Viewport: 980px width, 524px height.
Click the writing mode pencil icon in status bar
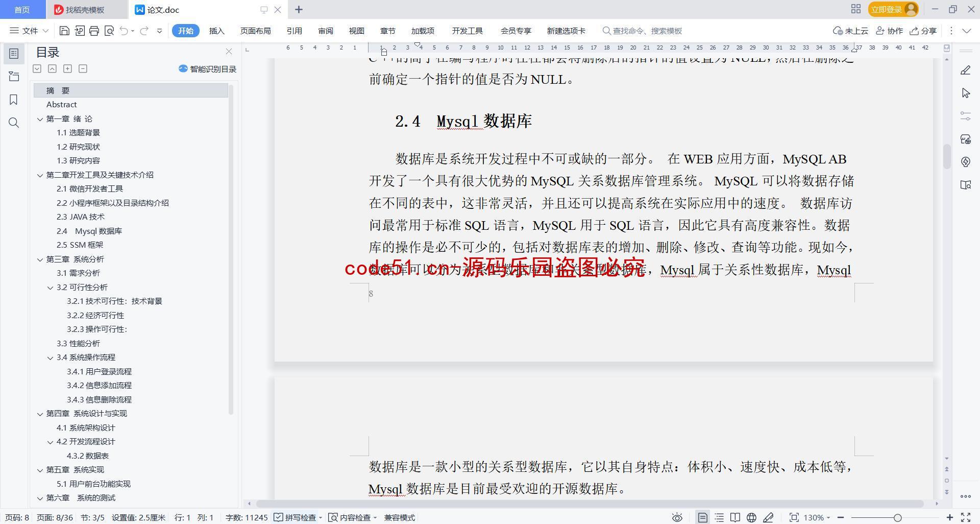tap(768, 517)
